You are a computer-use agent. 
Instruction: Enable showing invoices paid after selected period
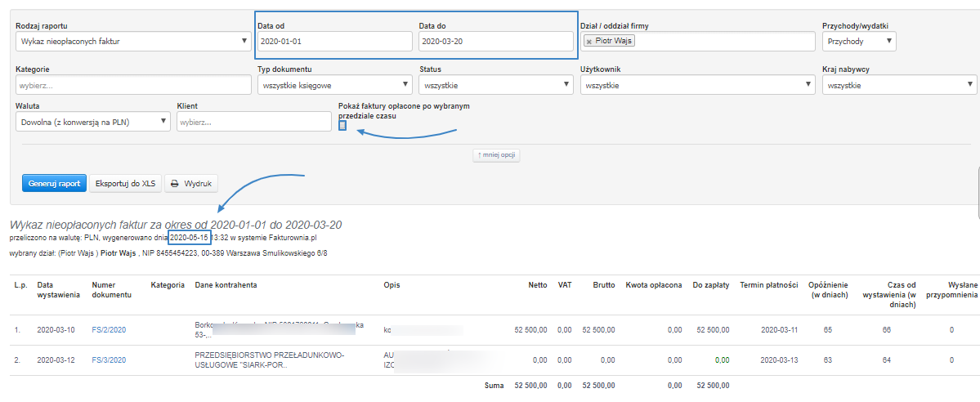coord(342,125)
